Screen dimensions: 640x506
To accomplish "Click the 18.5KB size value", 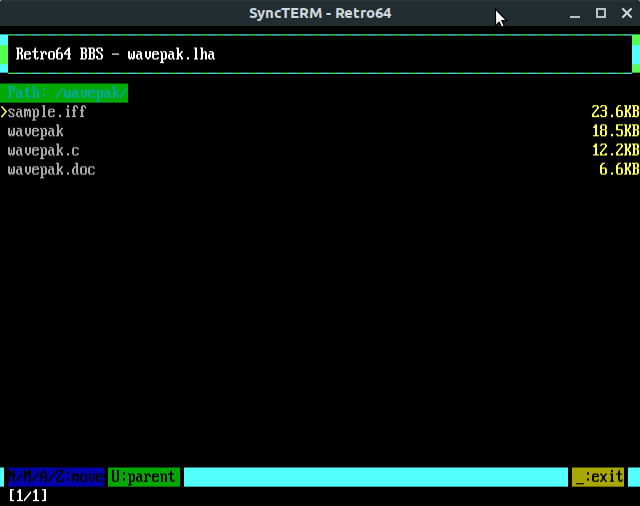I will [615, 131].
